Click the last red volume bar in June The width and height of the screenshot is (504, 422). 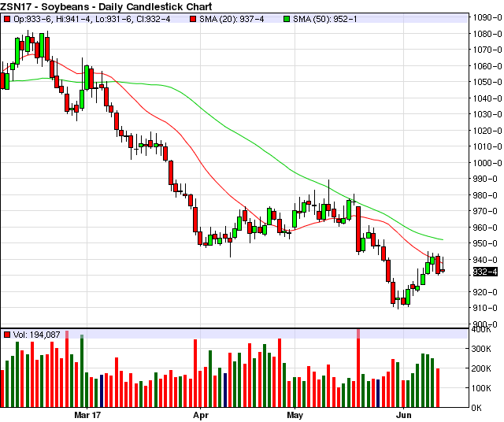(438, 388)
